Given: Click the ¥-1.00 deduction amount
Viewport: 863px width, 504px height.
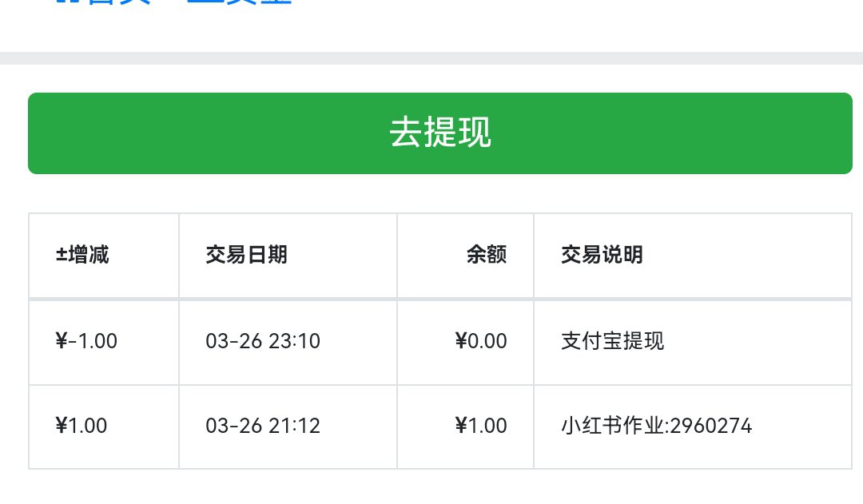Looking at the screenshot, I should tap(86, 341).
